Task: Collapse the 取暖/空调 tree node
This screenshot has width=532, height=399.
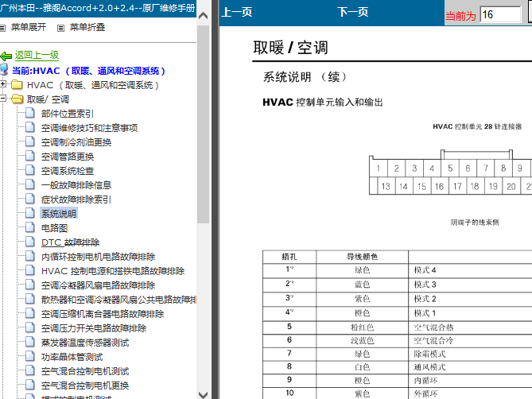Action: 2,99
